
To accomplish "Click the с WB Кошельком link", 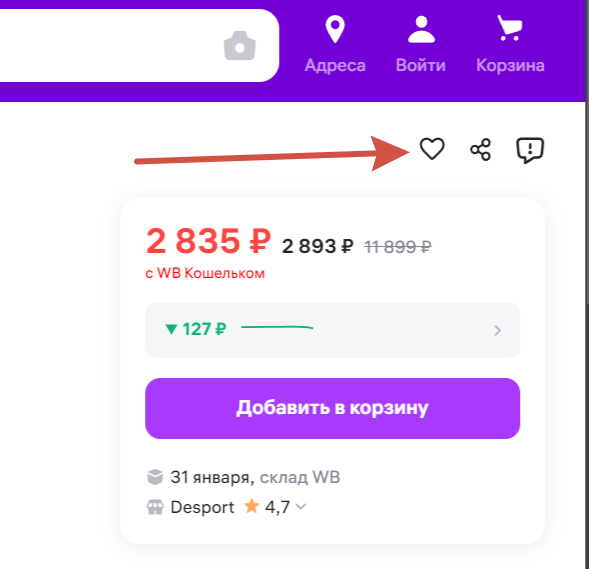I will pos(205,273).
